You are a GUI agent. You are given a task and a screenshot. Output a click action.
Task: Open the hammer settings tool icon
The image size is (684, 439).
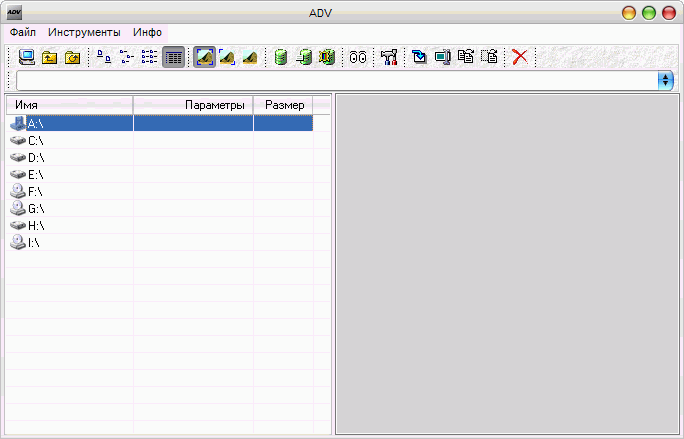coord(389,57)
